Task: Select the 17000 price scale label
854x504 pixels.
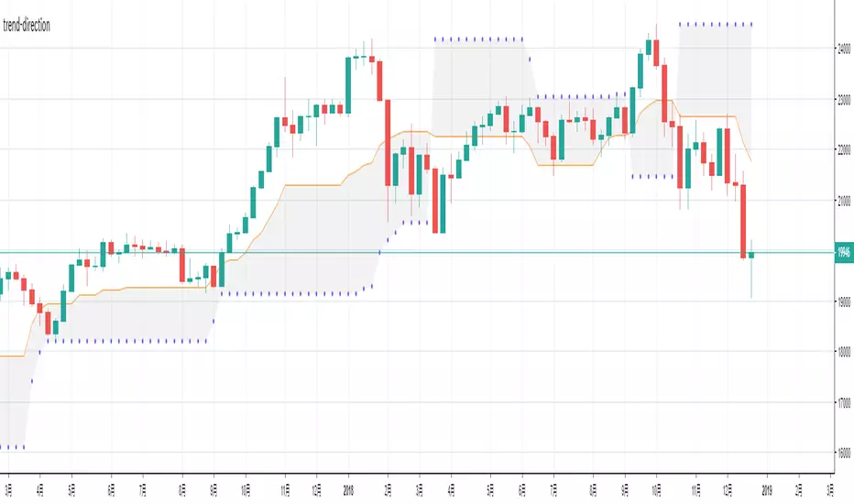Action: pyautogui.click(x=843, y=402)
